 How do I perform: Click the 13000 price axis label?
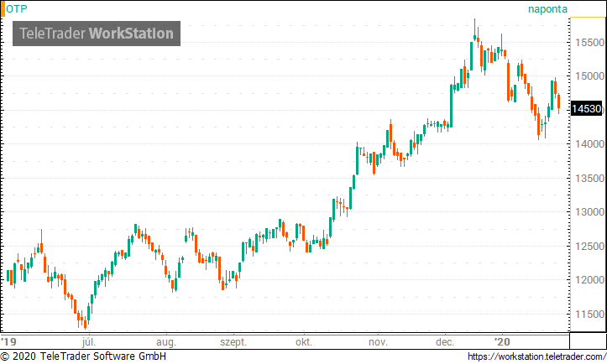point(589,212)
